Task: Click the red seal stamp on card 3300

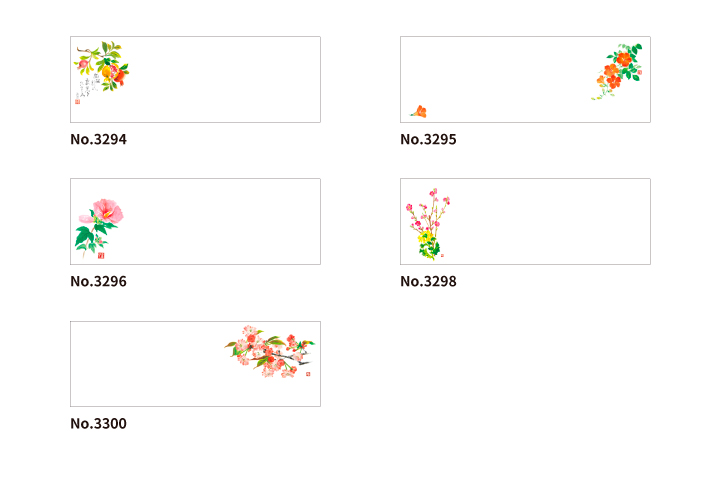Action: 308,374
